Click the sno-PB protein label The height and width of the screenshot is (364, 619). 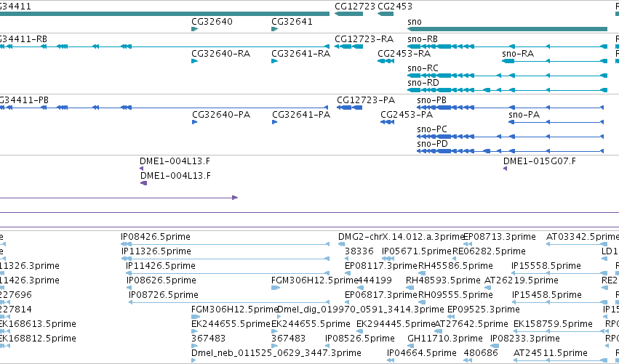[431, 100]
